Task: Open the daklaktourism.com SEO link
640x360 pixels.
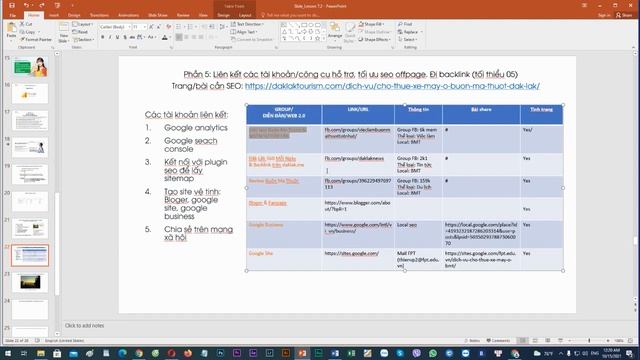Action: (392, 86)
